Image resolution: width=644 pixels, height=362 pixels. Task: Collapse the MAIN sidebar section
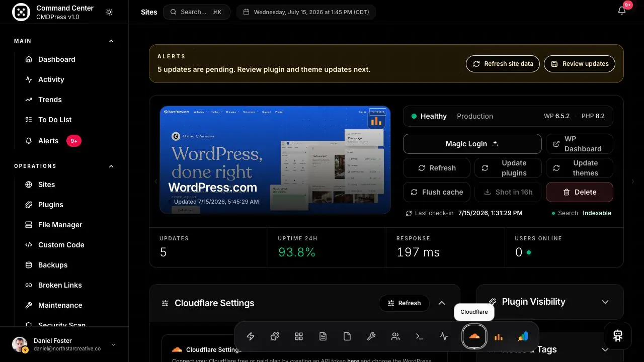click(111, 41)
